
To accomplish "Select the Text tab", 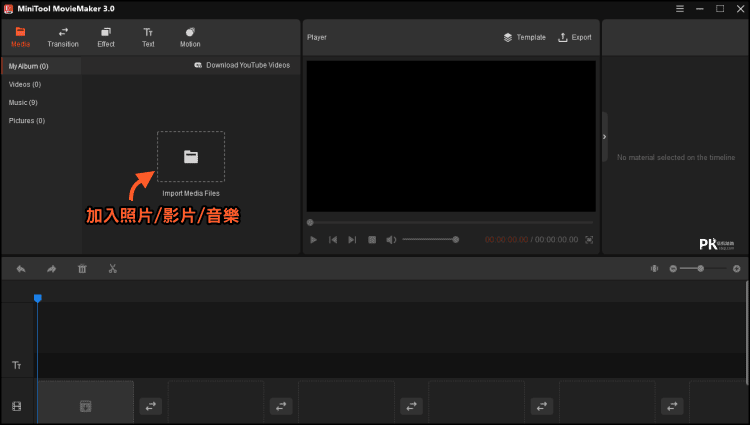I will tap(148, 37).
